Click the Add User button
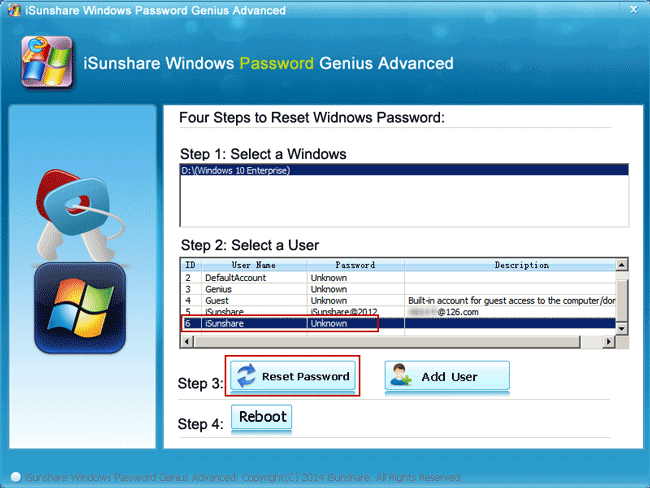Screen dimensions: 650x488 point(447,376)
